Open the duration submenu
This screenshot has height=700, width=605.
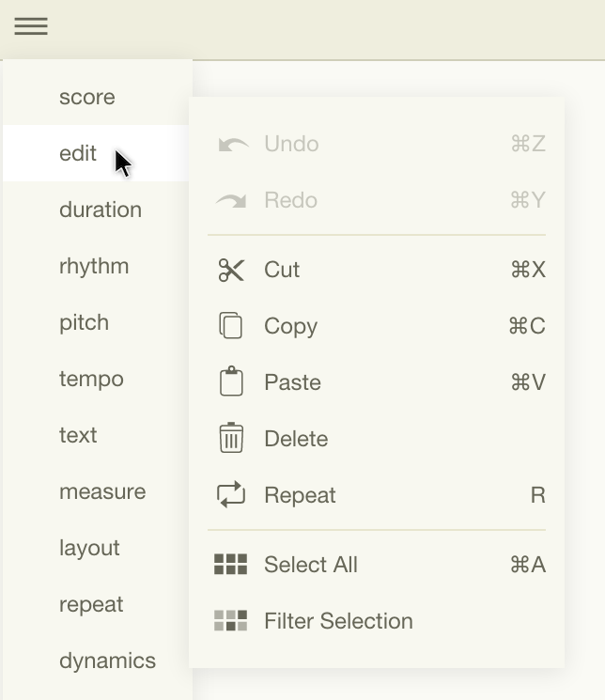pos(101,210)
